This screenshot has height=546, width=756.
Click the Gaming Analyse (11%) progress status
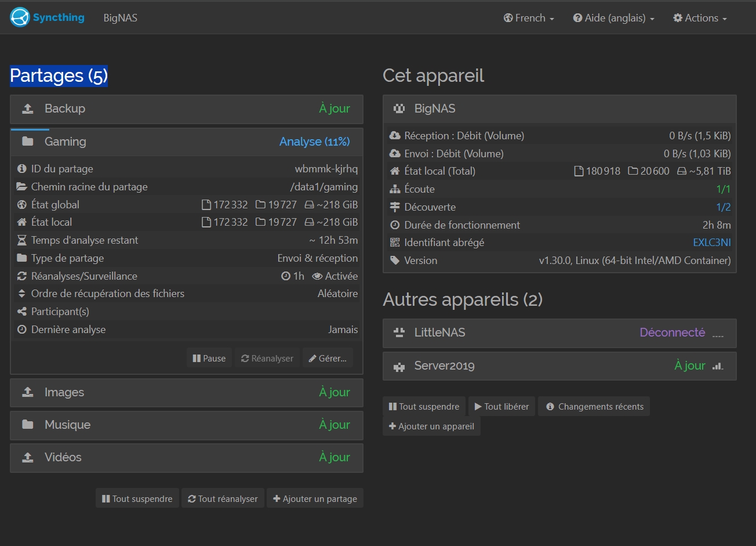pos(314,142)
